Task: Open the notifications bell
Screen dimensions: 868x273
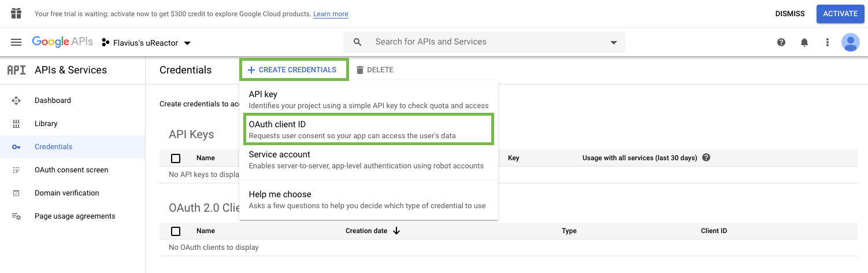Action: (x=804, y=42)
